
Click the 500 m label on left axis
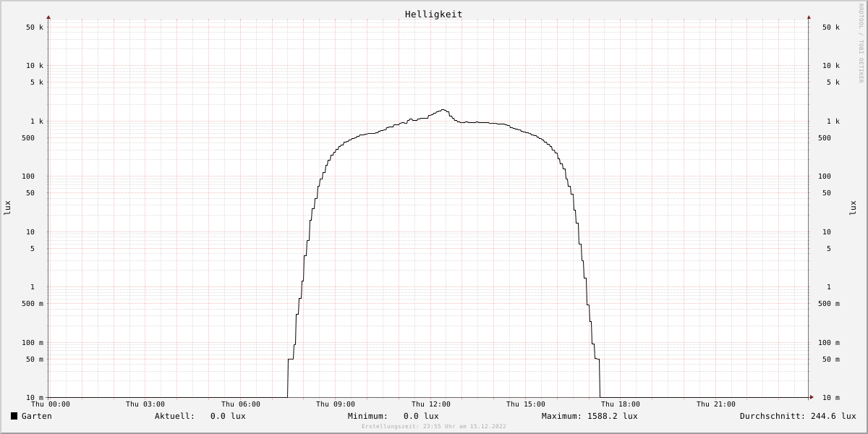(x=33, y=304)
